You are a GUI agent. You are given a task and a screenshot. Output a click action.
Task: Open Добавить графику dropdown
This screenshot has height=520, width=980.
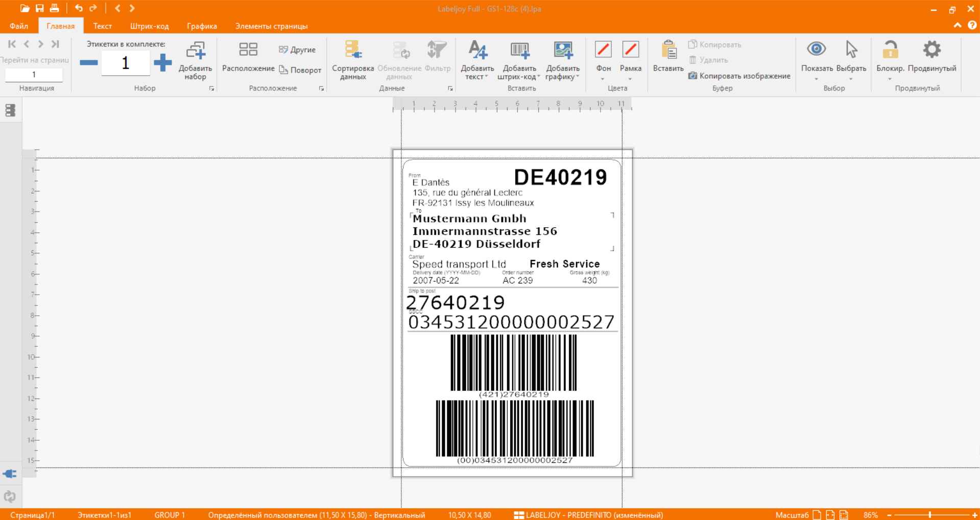[x=563, y=60]
